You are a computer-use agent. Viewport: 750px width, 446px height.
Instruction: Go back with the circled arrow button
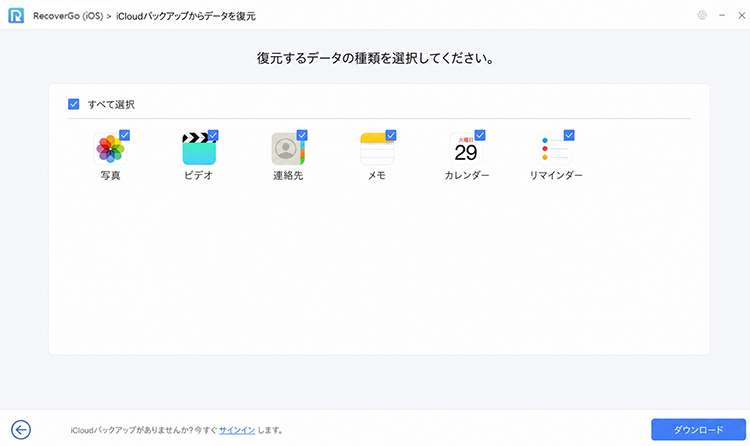point(21,430)
